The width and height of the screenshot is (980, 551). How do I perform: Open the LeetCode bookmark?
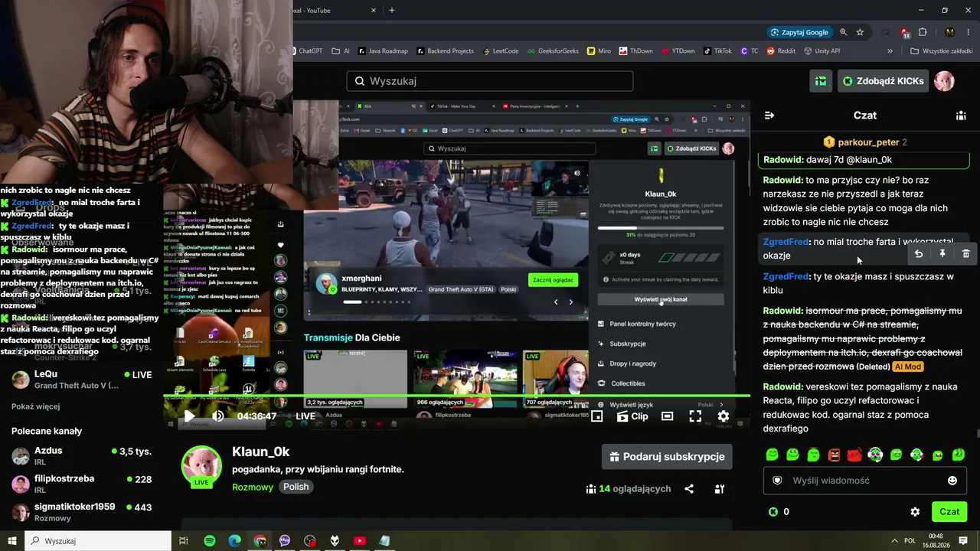(500, 51)
